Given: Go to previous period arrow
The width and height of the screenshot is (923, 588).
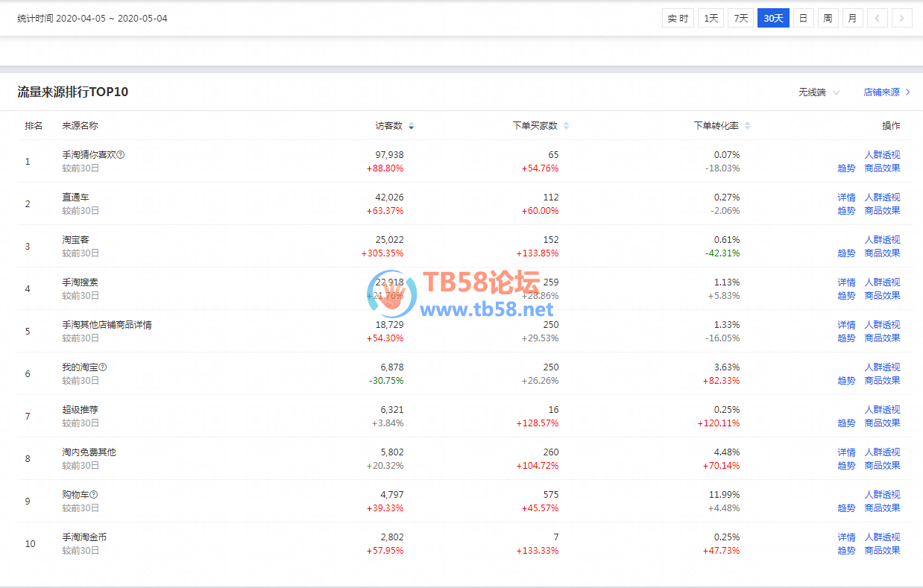Looking at the screenshot, I should click(878, 18).
